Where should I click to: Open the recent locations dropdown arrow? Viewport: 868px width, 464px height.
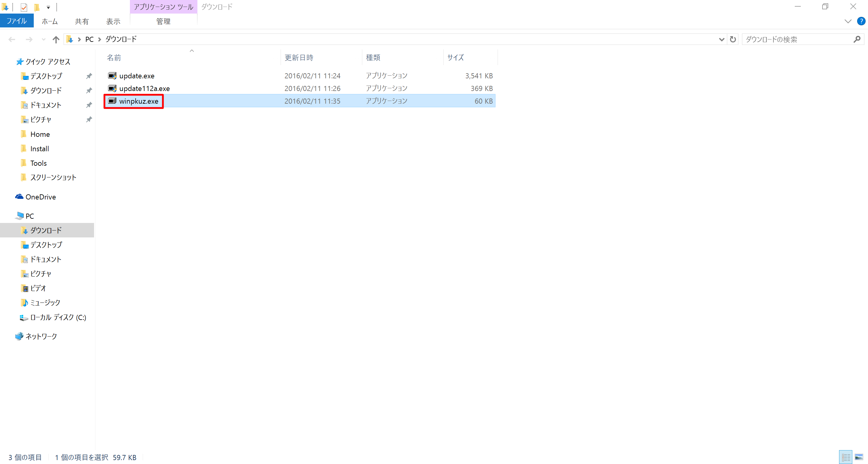coord(43,39)
